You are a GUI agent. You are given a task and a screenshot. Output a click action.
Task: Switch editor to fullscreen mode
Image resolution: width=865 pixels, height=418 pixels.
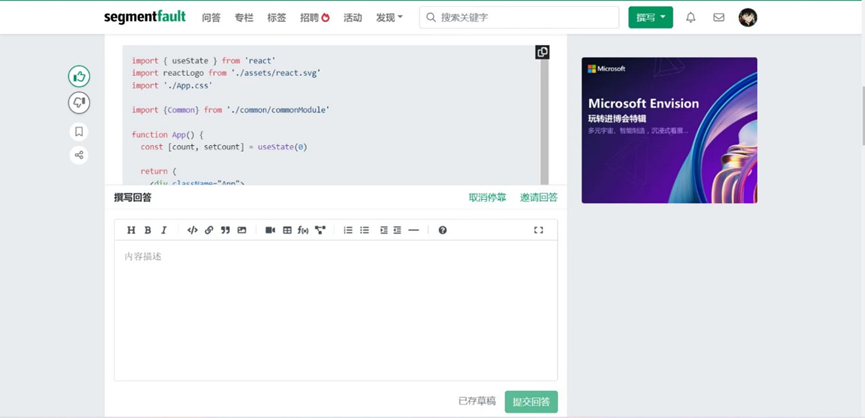point(538,230)
